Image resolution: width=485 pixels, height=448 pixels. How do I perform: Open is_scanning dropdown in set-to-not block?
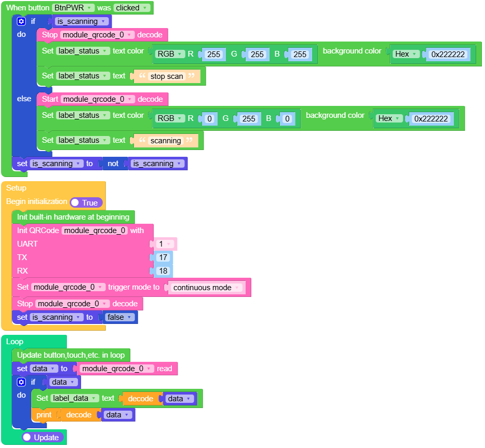point(57,164)
